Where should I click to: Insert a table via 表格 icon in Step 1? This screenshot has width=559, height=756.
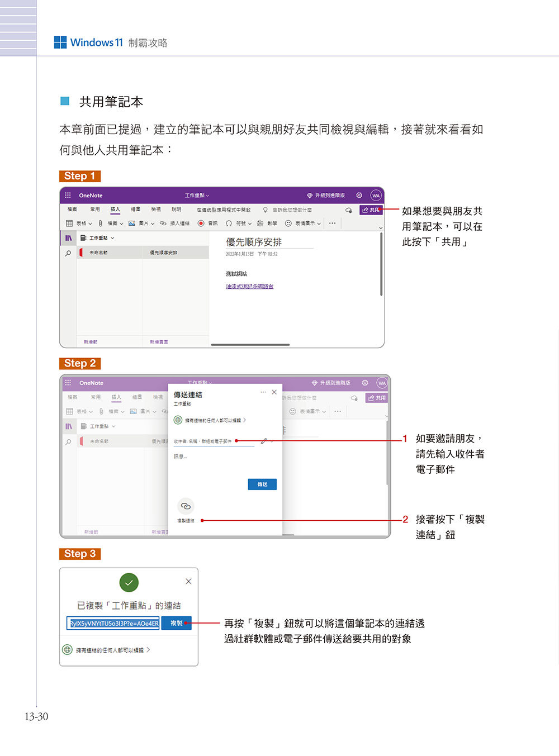(69, 224)
